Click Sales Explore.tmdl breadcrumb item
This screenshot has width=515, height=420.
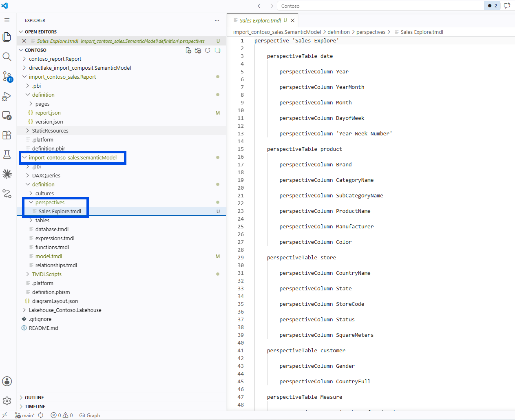tap(422, 32)
